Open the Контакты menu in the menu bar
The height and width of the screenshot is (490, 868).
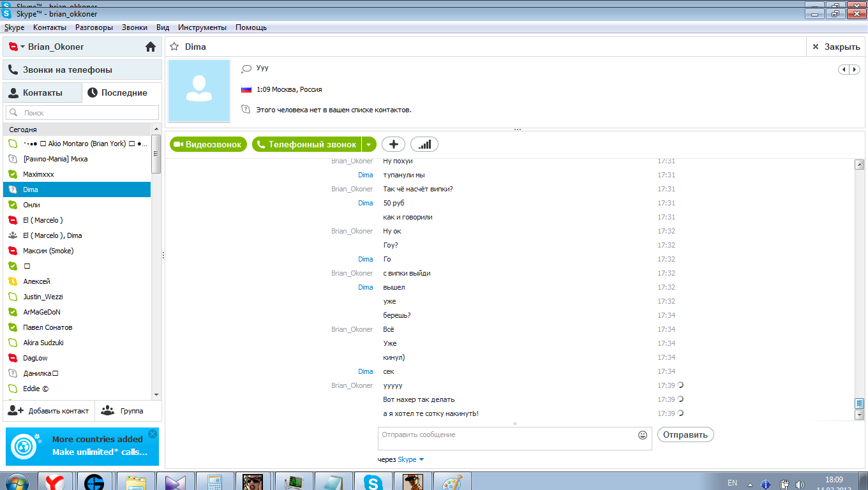pos(50,27)
